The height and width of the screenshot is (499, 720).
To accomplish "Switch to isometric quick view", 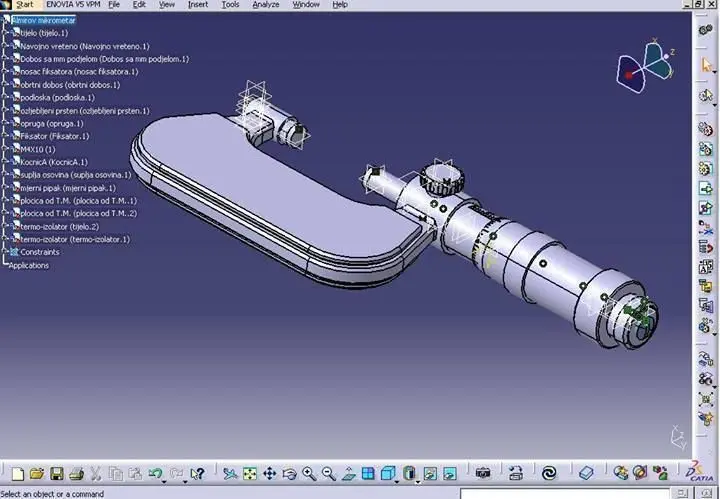I will click(388, 473).
